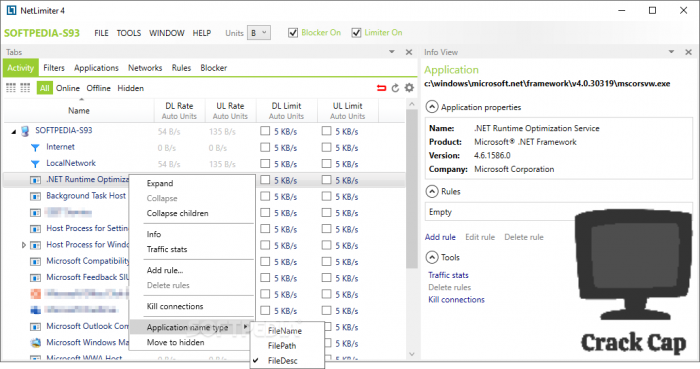Enable UL Limit for LocalNetwork row
The height and width of the screenshot is (369, 700).
tap(327, 163)
